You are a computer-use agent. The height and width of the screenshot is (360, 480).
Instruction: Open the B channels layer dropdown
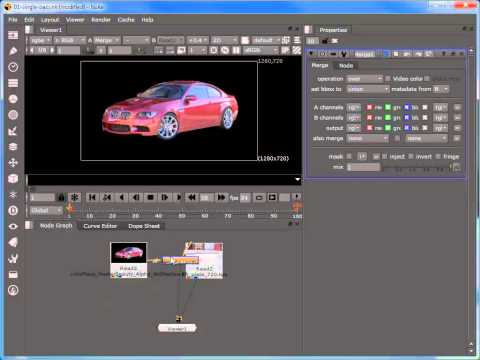click(354, 118)
